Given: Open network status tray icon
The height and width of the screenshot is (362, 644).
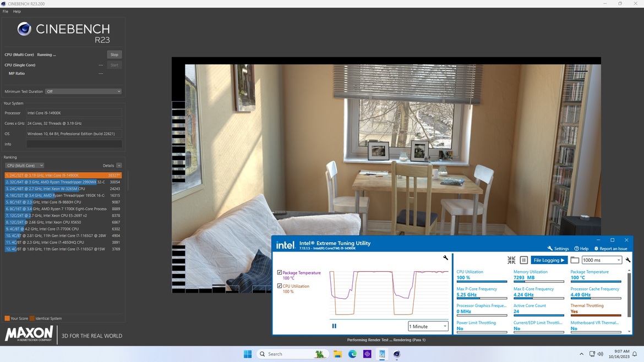Looking at the screenshot, I should 592,354.
